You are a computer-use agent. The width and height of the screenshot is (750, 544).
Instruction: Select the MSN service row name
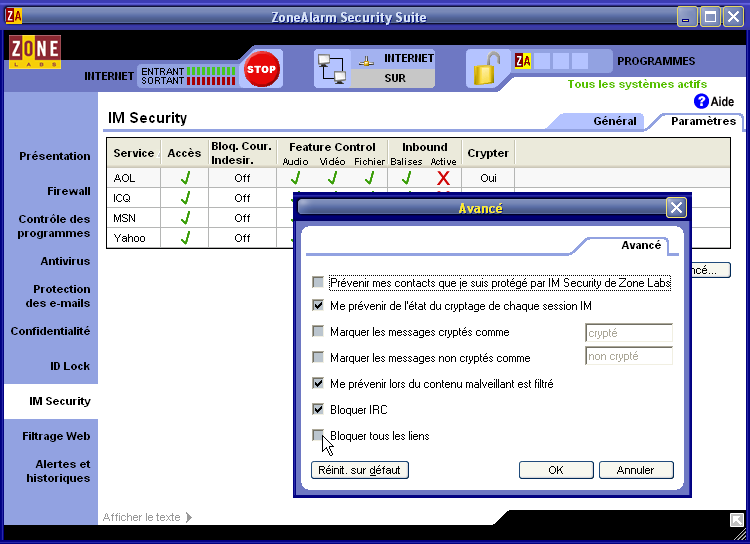(x=124, y=218)
